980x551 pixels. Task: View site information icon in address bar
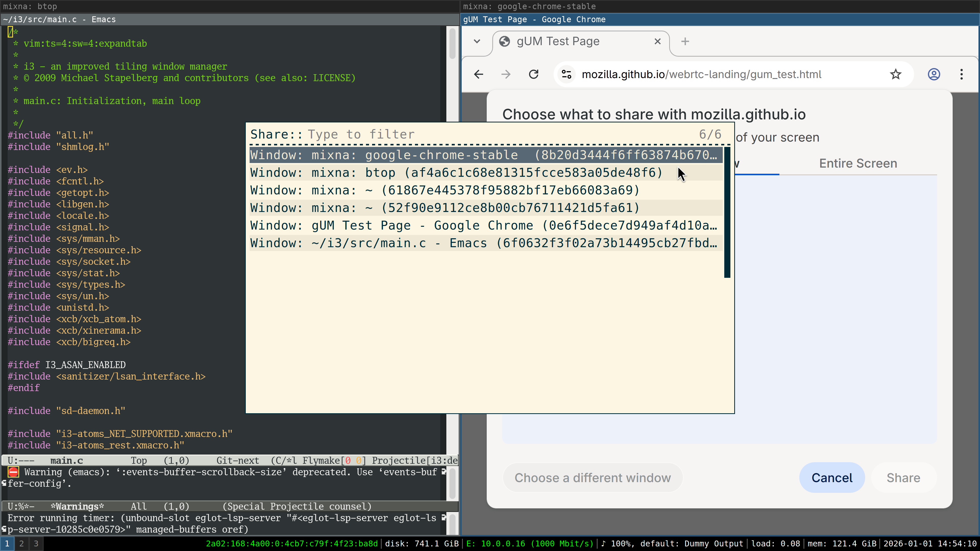point(567,74)
